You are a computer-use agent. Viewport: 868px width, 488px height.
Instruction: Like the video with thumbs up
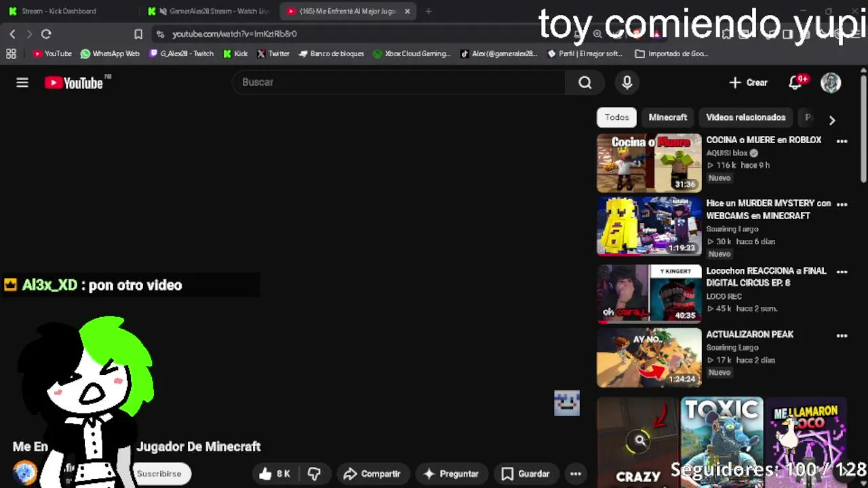click(275, 474)
